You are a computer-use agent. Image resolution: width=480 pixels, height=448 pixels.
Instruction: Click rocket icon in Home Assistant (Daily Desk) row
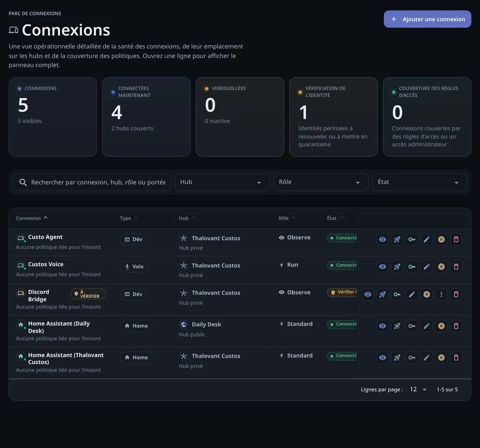click(x=397, y=326)
